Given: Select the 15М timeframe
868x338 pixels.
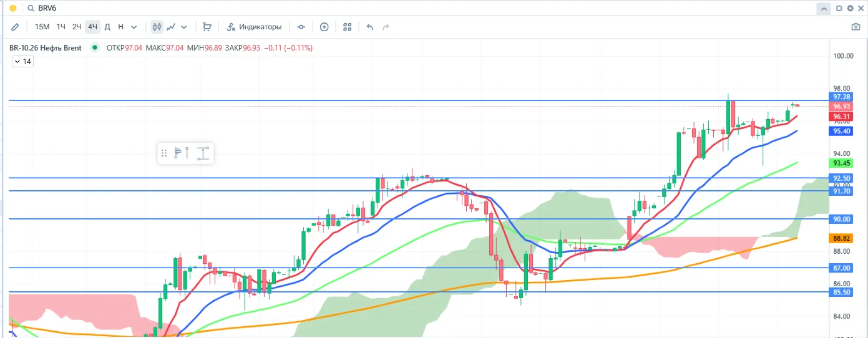Looking at the screenshot, I should (42, 27).
